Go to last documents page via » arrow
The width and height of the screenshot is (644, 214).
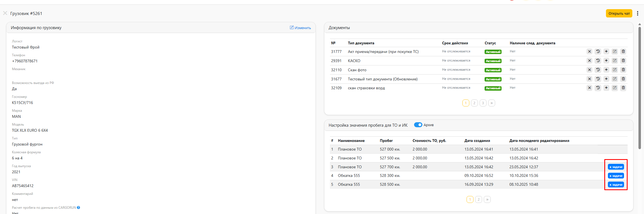pos(492,103)
